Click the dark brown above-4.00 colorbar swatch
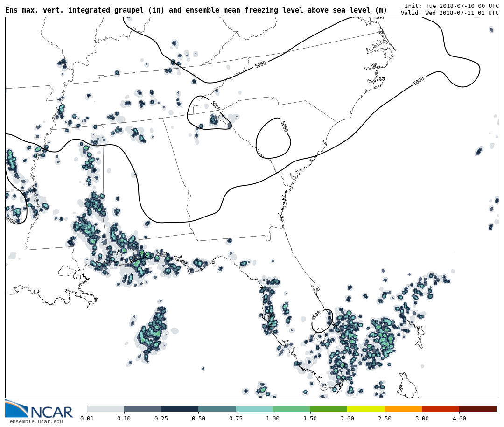The height and width of the screenshot is (427, 504). [x=478, y=409]
